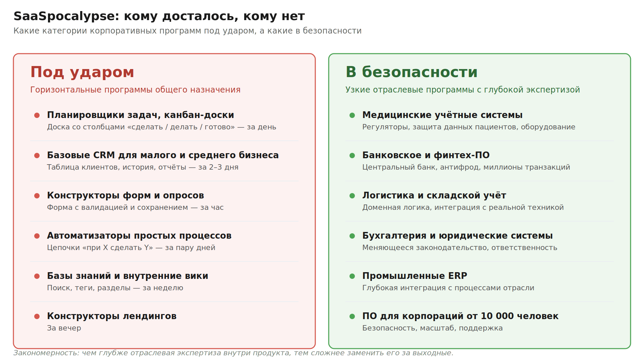The image size is (644, 362).
Task: Click the green heading 'В безопасности'
Action: point(411,72)
